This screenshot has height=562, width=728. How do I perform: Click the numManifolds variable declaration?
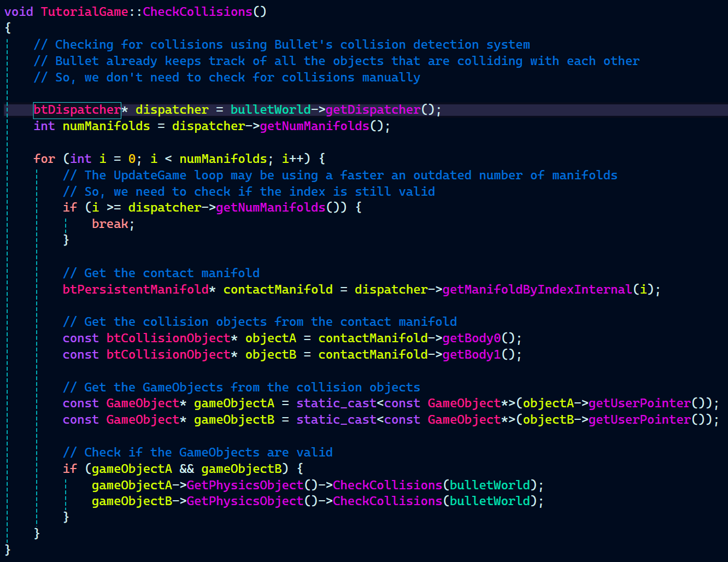pyautogui.click(x=106, y=126)
